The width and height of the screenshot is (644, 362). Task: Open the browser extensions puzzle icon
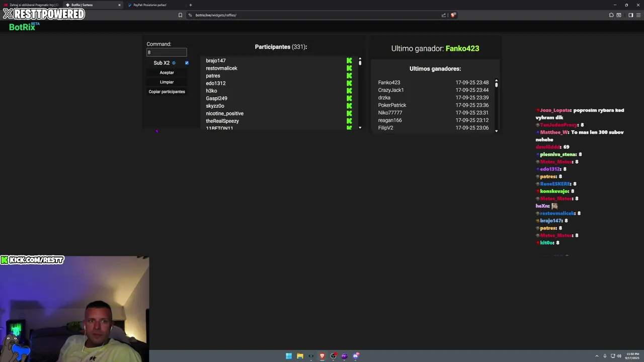pyautogui.click(x=611, y=15)
